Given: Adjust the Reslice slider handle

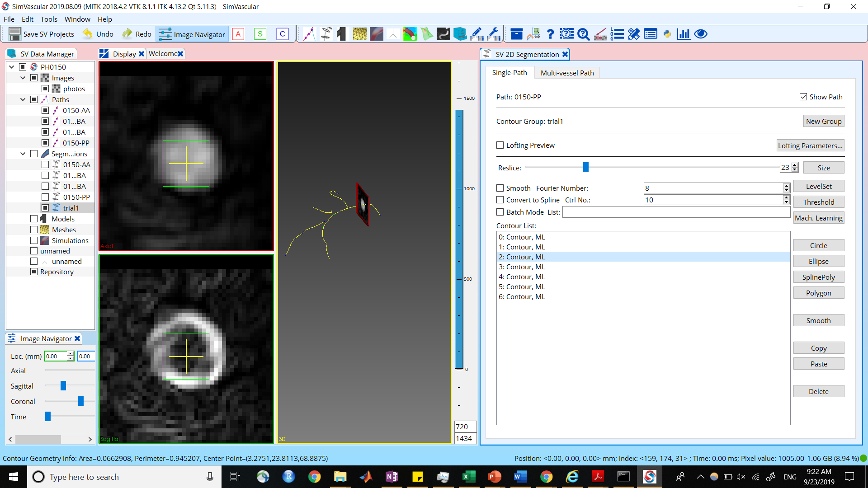Looking at the screenshot, I should pyautogui.click(x=586, y=167).
